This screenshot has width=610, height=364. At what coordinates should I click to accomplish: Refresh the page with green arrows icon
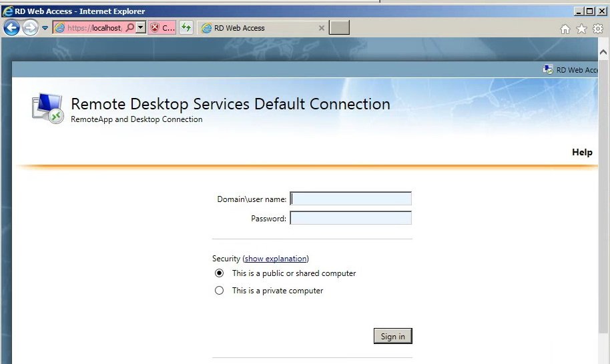point(186,27)
